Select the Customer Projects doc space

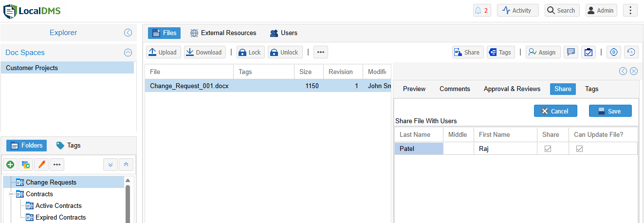(x=67, y=68)
